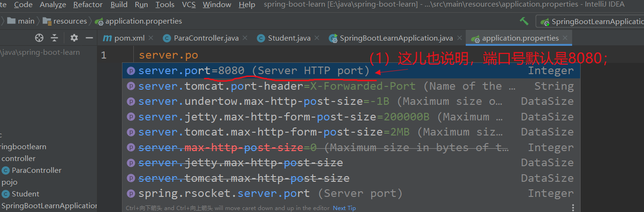644x212 pixels.
Task: Select the controller package in project tree
Action: pos(18,159)
